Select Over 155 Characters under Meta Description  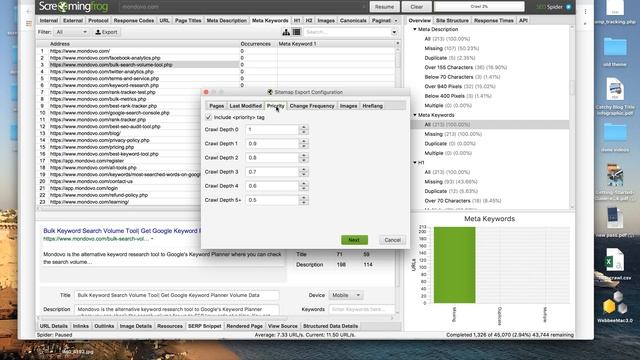465,67
